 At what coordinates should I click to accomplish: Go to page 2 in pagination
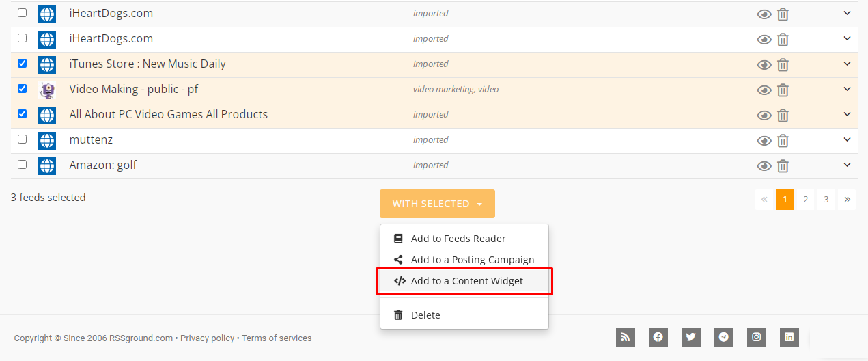tap(806, 200)
